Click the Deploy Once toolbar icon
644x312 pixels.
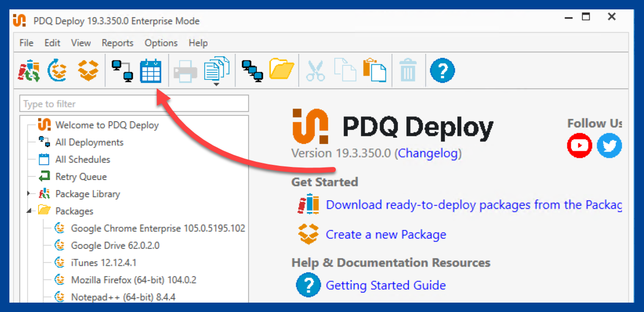click(123, 71)
